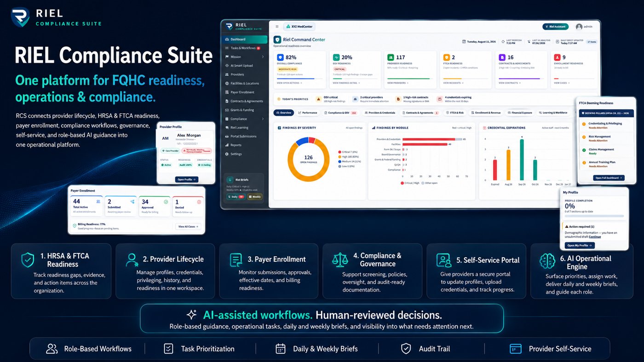Click the Weekly brief button in Riel Briefs
The height and width of the screenshot is (362, 644).
(x=255, y=197)
